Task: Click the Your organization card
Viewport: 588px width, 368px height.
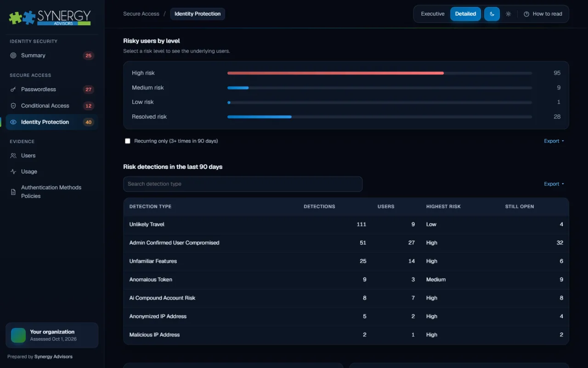Action: click(x=52, y=335)
